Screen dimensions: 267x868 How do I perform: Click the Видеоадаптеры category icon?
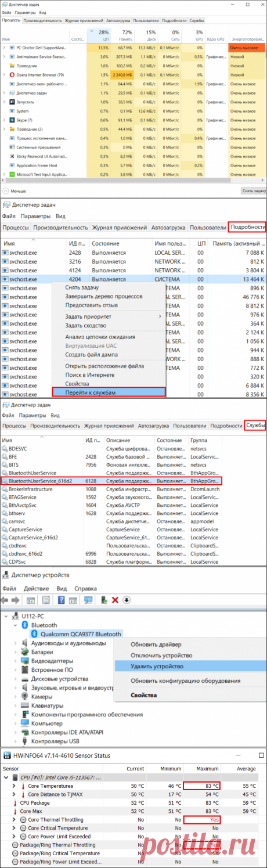tap(25, 661)
